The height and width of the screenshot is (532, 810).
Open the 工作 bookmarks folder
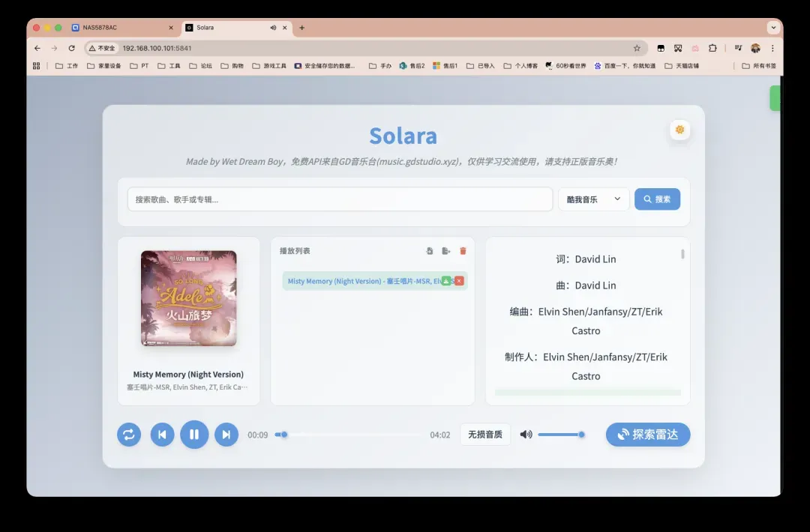click(67, 66)
